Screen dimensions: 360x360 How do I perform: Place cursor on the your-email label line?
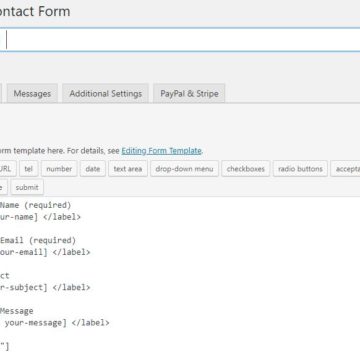pyautogui.click(x=45, y=252)
